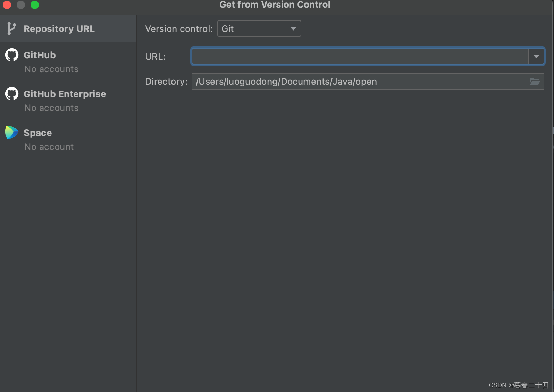Close the dialog with red button
The height and width of the screenshot is (392, 554).
pos(7,5)
